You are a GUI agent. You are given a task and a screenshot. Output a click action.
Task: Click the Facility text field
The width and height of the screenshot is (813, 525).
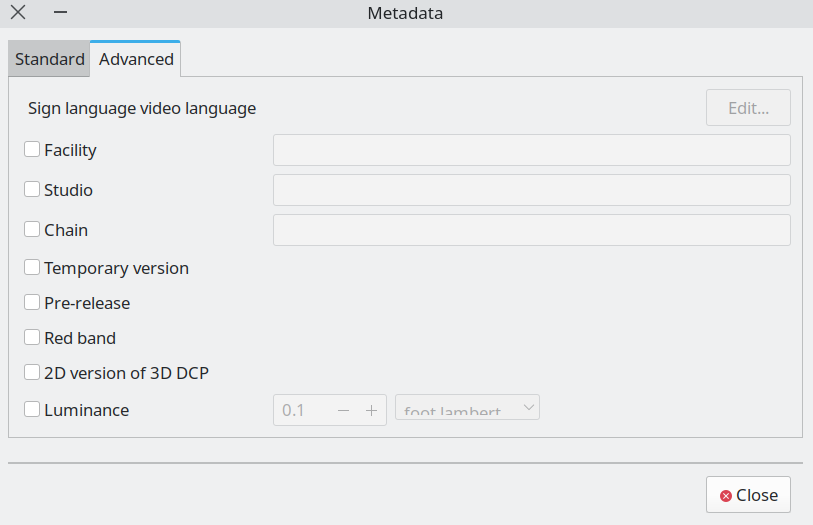[531, 150]
